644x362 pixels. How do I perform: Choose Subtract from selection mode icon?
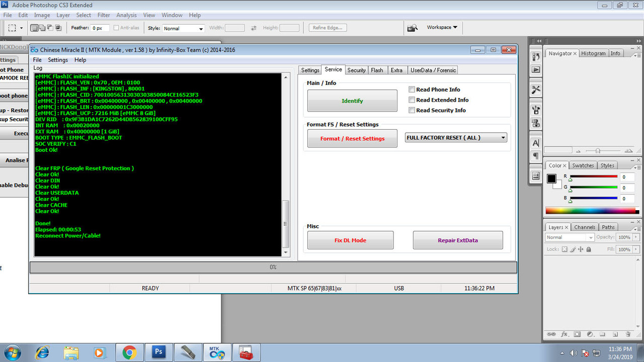50,28
